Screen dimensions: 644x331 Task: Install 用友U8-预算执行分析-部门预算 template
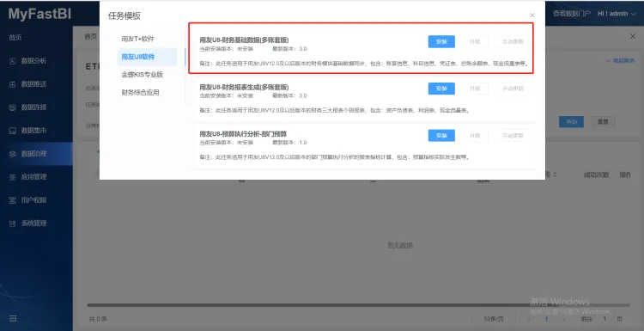441,135
